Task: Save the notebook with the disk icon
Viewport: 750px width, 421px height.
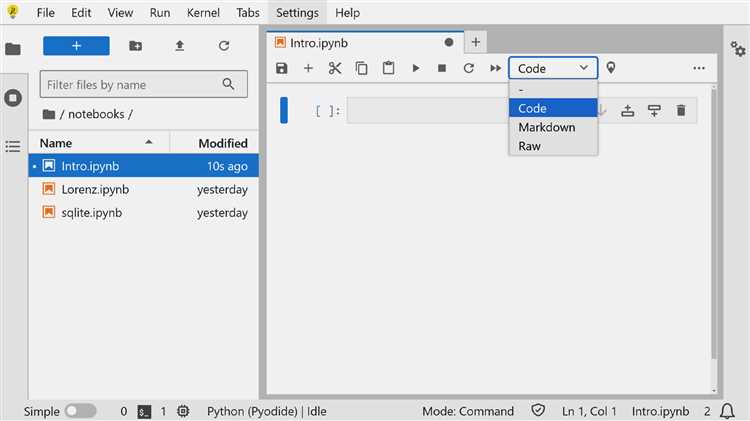Action: pyautogui.click(x=282, y=68)
